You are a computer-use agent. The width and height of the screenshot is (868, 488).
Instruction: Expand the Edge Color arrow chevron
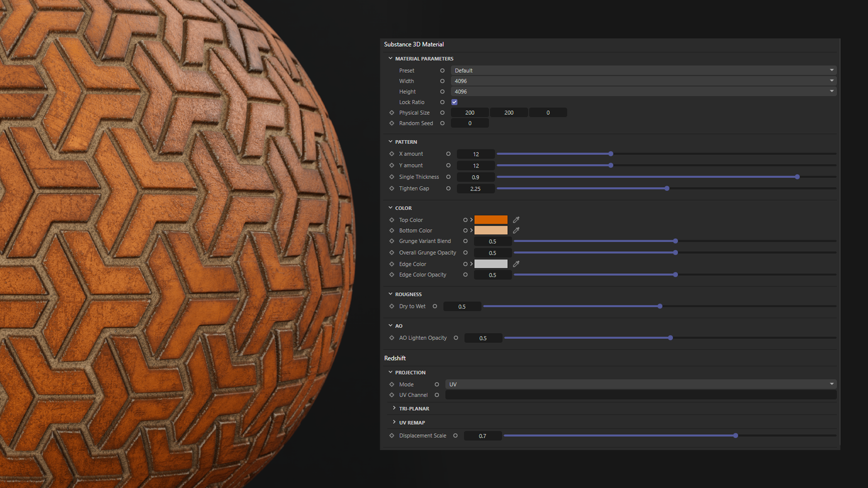tap(472, 264)
